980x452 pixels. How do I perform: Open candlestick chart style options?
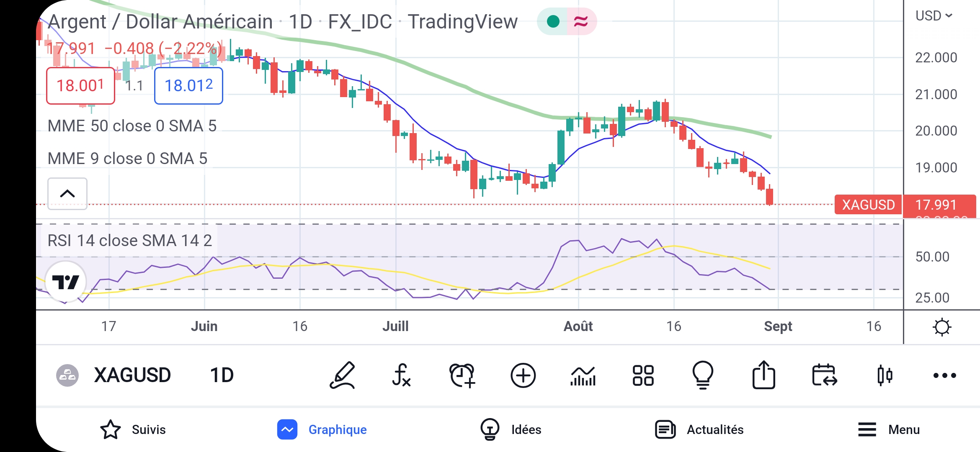[x=885, y=375]
